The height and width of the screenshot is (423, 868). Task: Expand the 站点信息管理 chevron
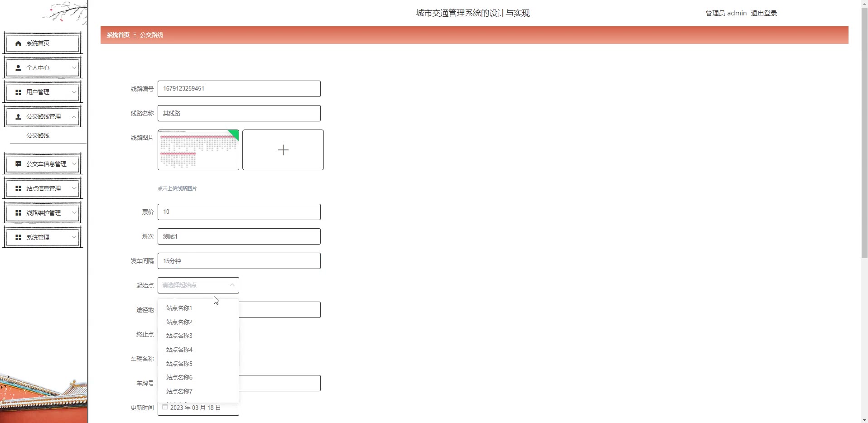[x=74, y=188]
